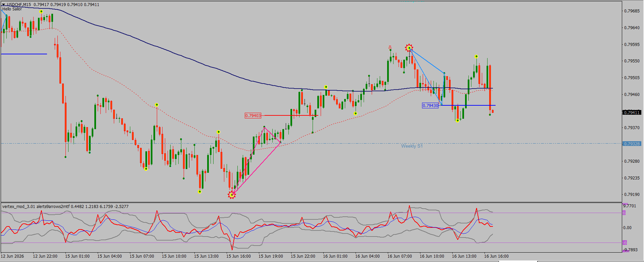Click the magenta 6 level tag on the indicator scale
644x262 pixels.
624,213
